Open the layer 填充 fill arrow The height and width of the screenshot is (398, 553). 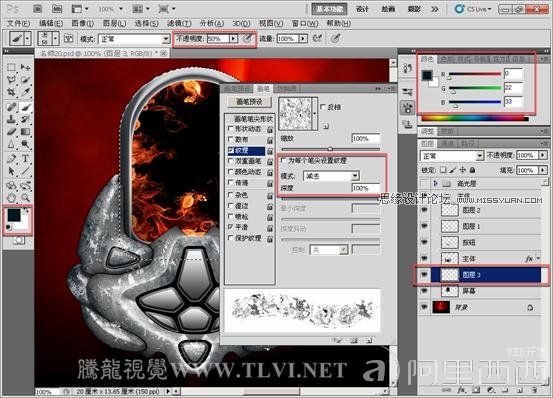[543, 170]
